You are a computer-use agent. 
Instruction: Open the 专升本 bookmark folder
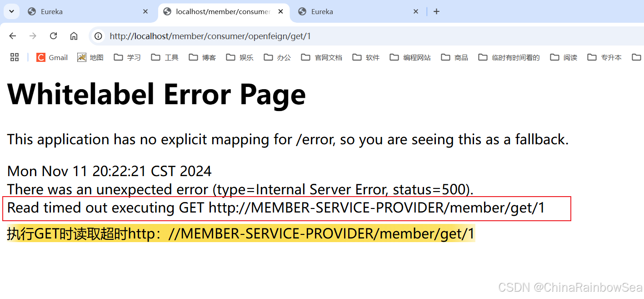[605, 57]
